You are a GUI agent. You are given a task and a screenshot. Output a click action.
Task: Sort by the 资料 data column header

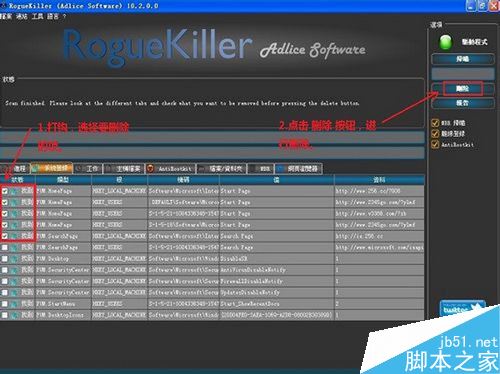pos(379,180)
